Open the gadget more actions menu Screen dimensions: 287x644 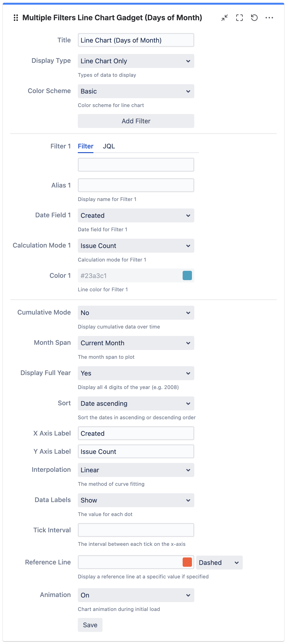click(x=269, y=18)
